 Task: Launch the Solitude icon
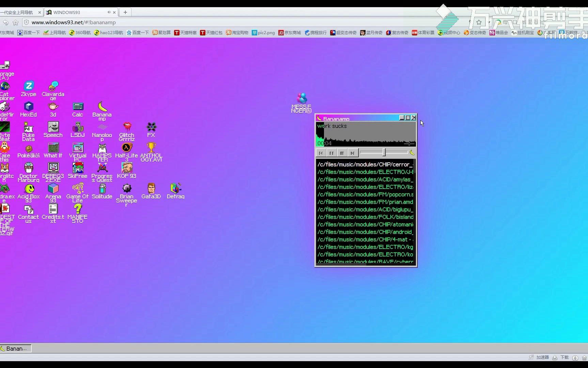click(x=102, y=191)
